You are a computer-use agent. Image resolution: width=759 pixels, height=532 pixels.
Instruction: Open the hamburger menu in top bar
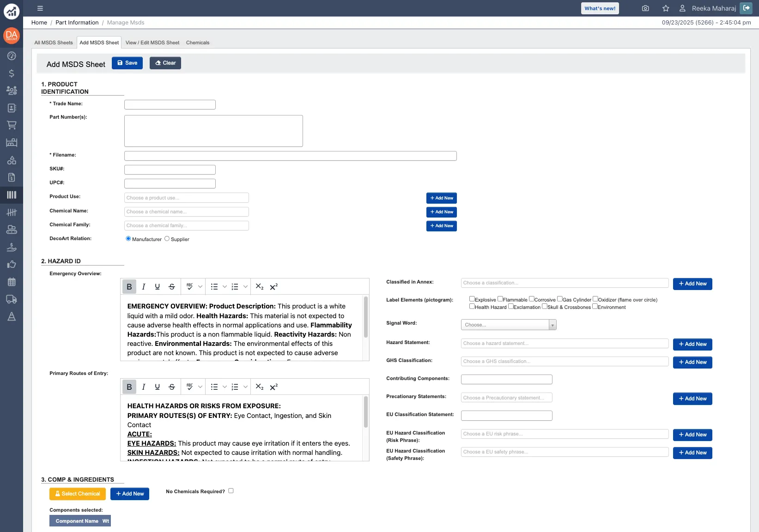tap(40, 8)
